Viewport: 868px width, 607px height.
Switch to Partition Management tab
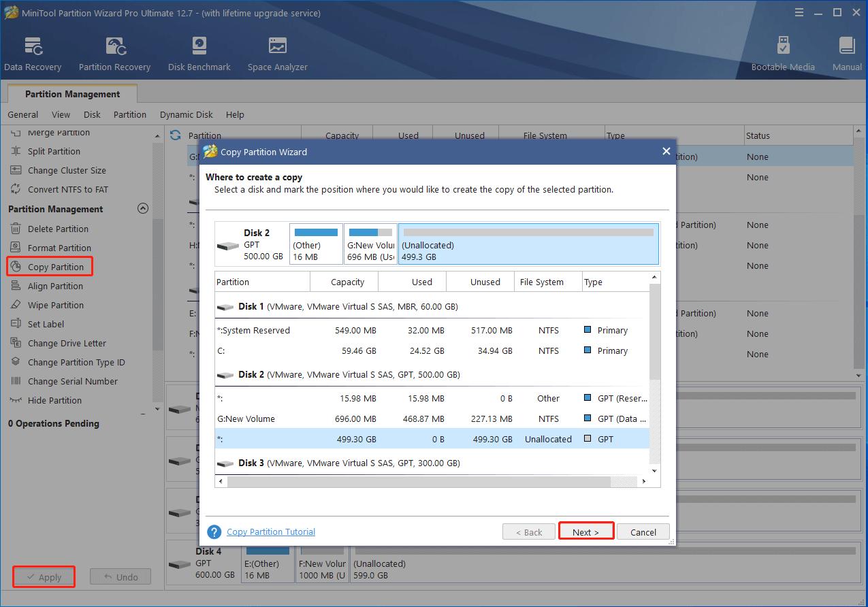pos(72,94)
